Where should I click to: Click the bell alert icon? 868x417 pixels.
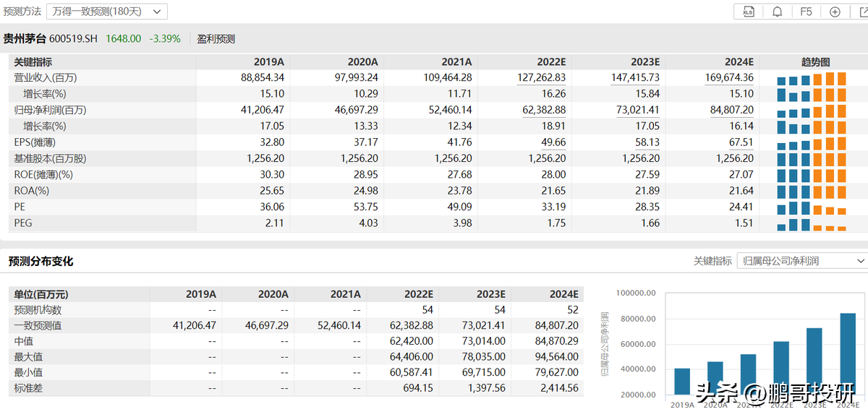[778, 12]
